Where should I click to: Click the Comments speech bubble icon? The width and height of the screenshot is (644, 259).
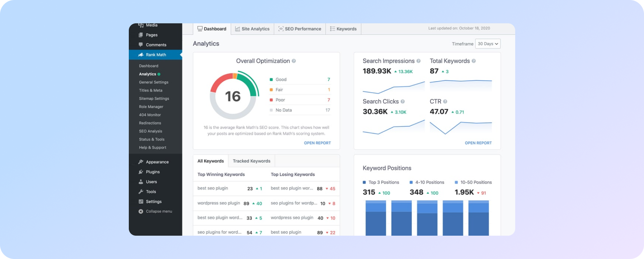point(141,45)
